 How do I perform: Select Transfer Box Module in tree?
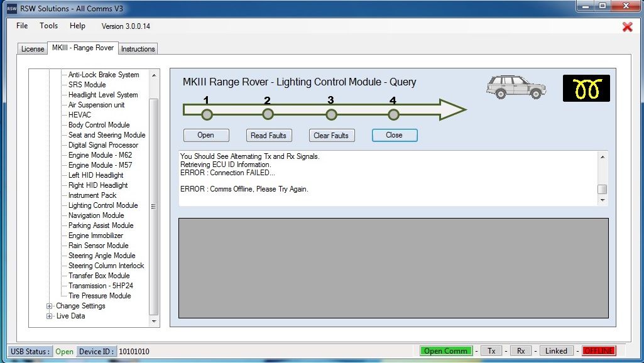tap(99, 276)
